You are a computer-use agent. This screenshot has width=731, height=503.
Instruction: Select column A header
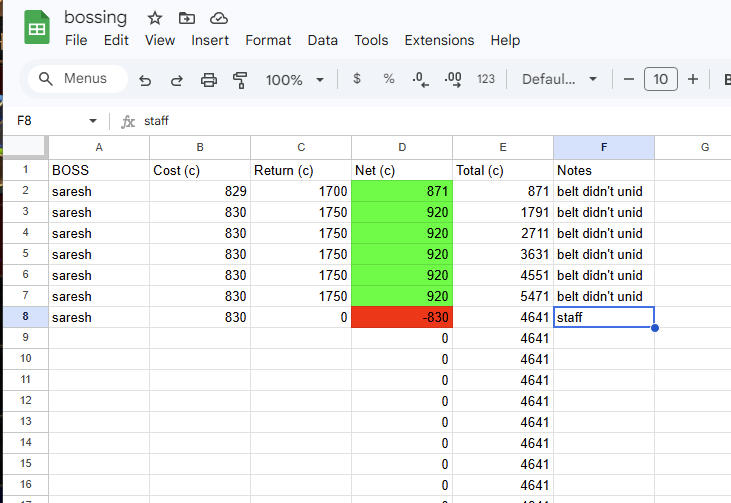[x=99, y=147]
